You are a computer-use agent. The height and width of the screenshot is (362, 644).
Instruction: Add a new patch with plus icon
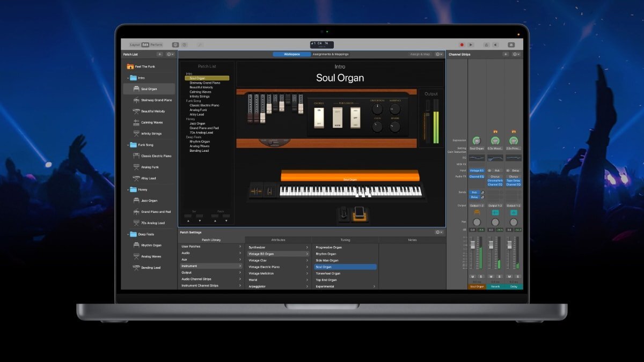159,54
